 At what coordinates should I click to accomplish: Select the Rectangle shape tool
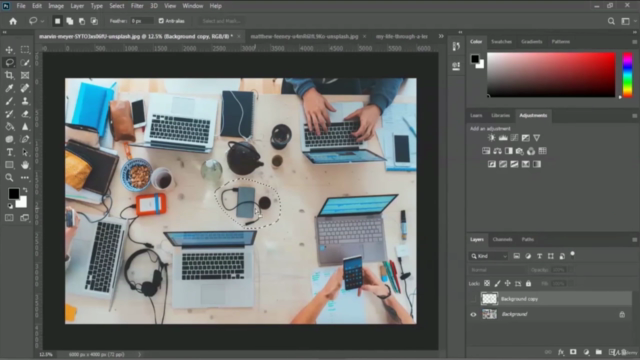pos(9,165)
